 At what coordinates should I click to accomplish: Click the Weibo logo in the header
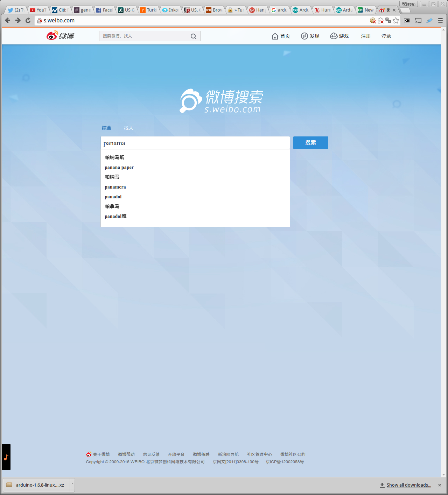pos(60,36)
